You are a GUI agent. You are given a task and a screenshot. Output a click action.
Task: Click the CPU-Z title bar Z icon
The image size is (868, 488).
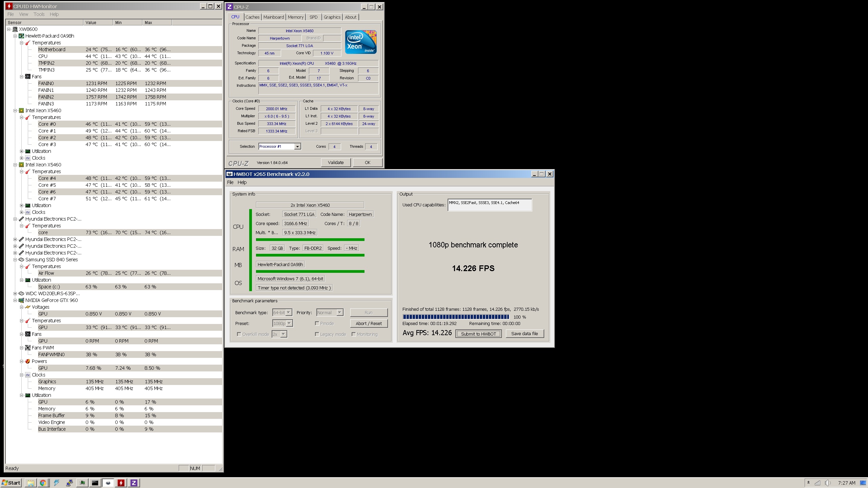point(230,7)
